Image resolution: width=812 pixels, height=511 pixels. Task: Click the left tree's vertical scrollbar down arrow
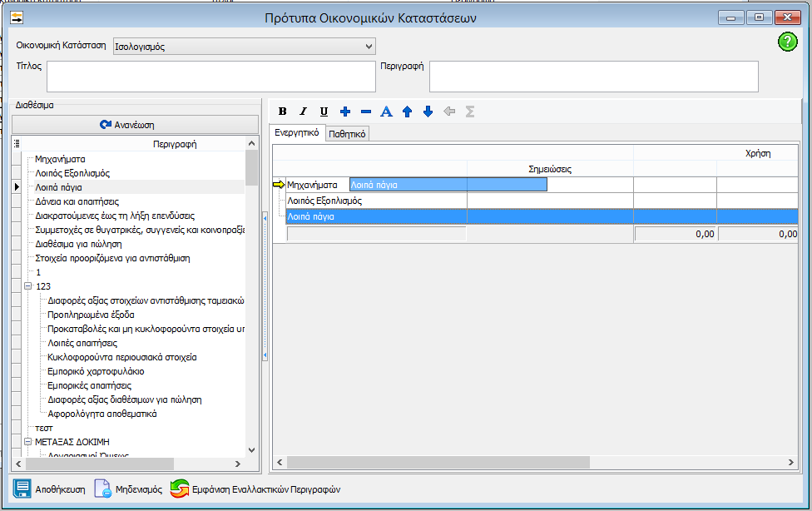tap(252, 450)
